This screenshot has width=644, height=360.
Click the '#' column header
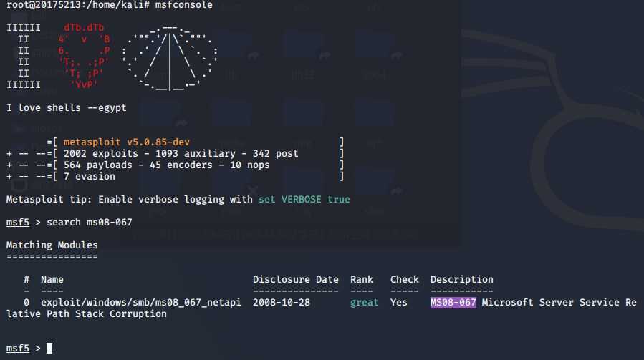coord(27,280)
